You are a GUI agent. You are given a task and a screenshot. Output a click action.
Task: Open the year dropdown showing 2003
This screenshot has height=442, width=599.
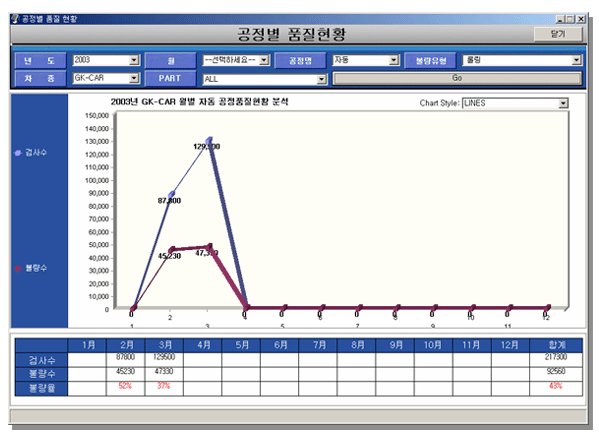[x=134, y=60]
